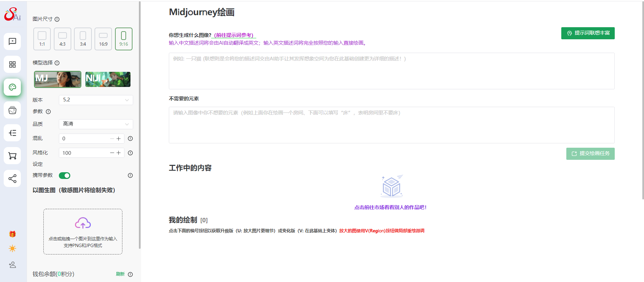Choose the NIJI model thumbnail
644x282 pixels.
108,79
